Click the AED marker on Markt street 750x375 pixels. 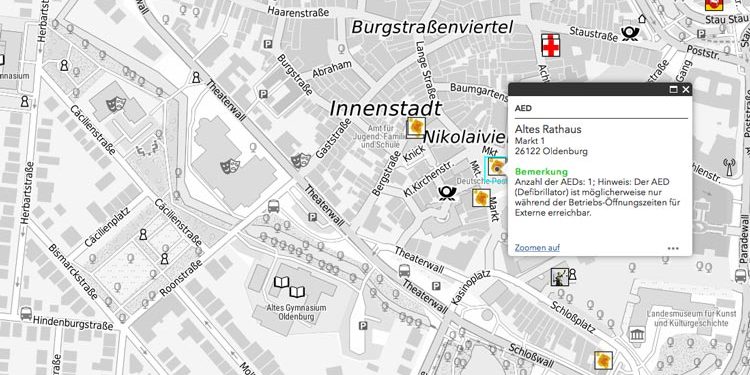point(481,198)
